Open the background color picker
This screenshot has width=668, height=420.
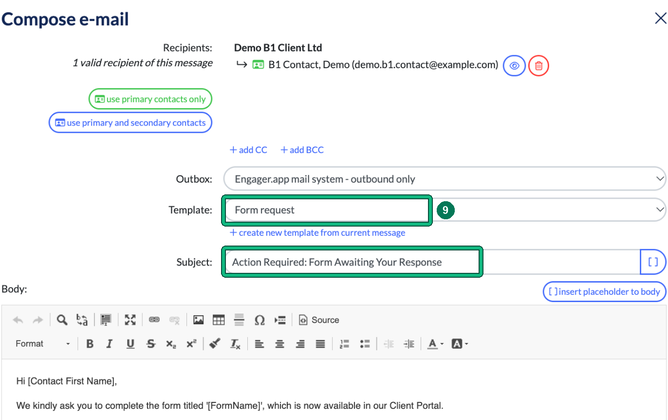(x=460, y=344)
